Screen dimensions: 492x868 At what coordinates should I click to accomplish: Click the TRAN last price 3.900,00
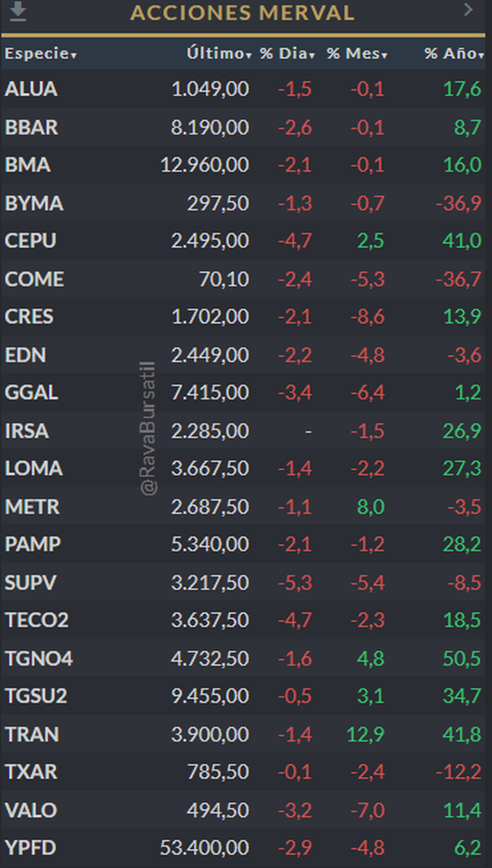(x=210, y=734)
